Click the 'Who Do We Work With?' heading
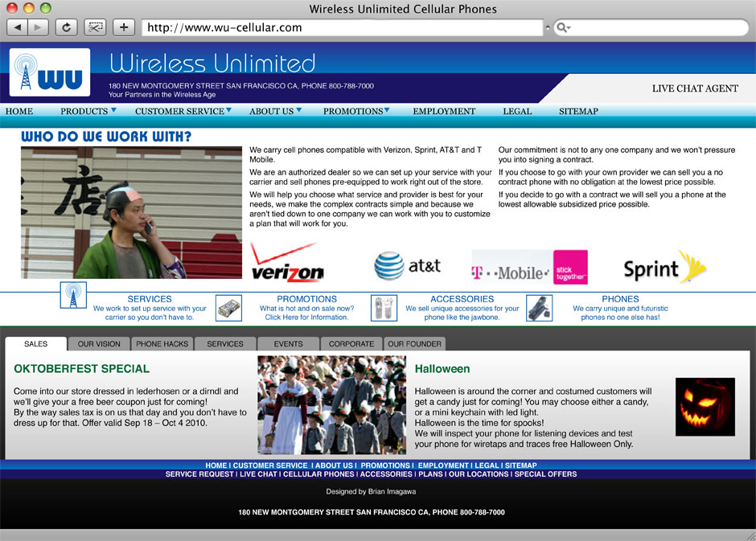 [x=106, y=137]
